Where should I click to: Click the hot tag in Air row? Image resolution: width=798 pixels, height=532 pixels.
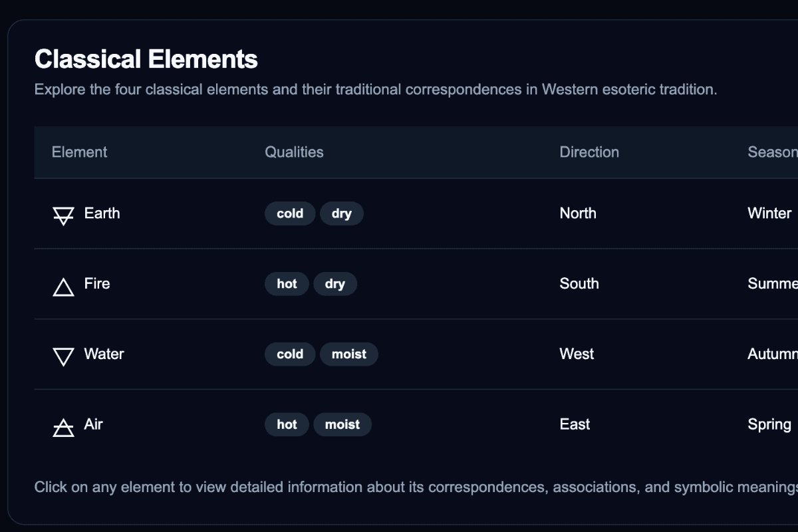(x=287, y=425)
